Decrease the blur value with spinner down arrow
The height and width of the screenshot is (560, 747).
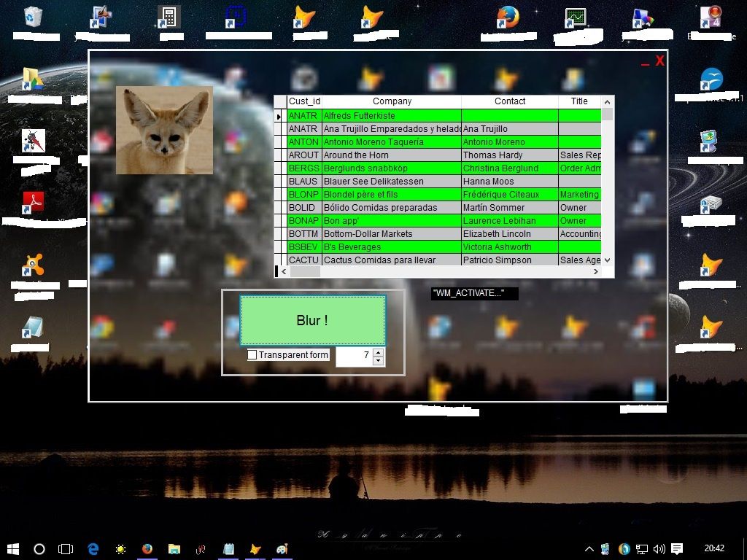tap(379, 360)
